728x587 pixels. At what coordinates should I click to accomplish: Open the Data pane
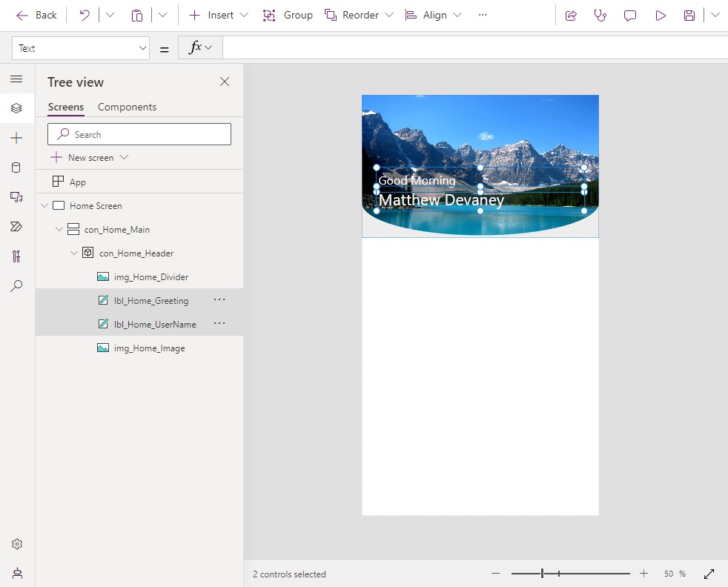point(16,167)
